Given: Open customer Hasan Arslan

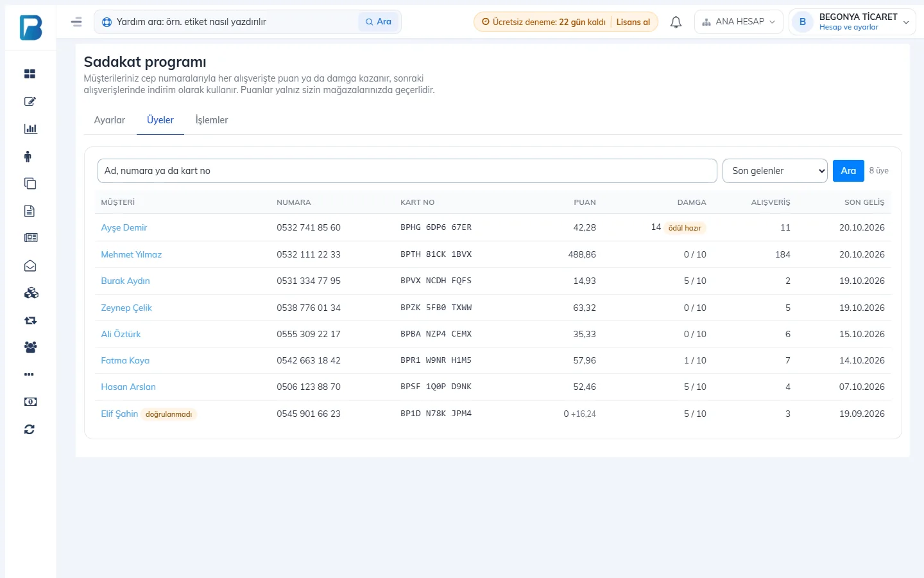Looking at the screenshot, I should (128, 387).
